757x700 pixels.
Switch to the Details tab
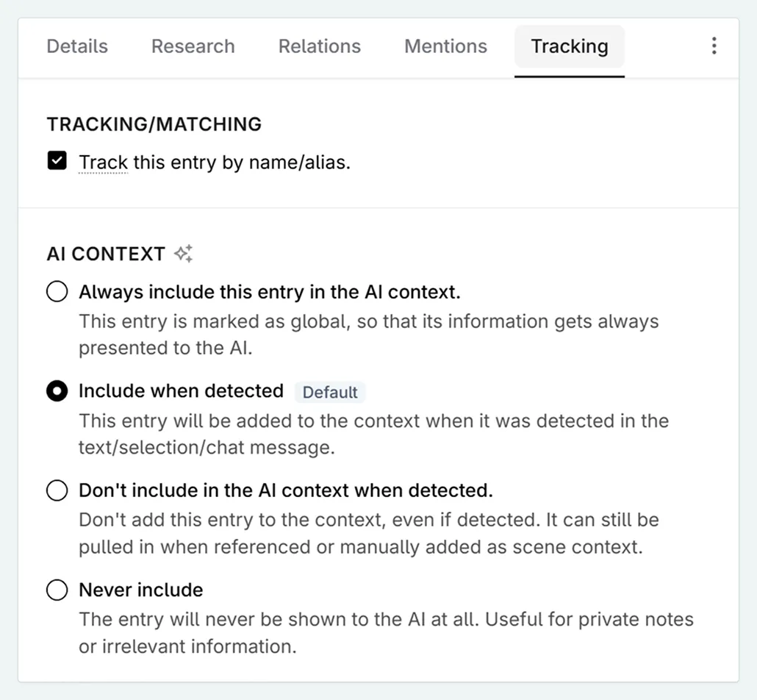point(76,46)
